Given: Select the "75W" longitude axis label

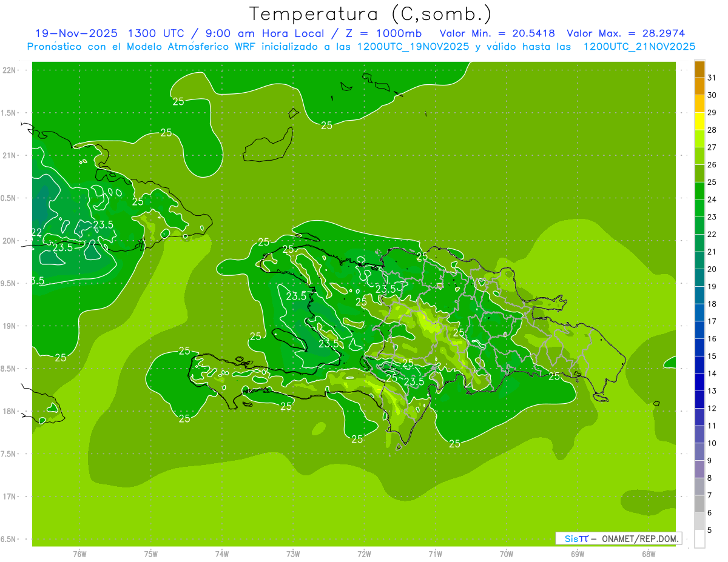Looking at the screenshot, I should [151, 554].
